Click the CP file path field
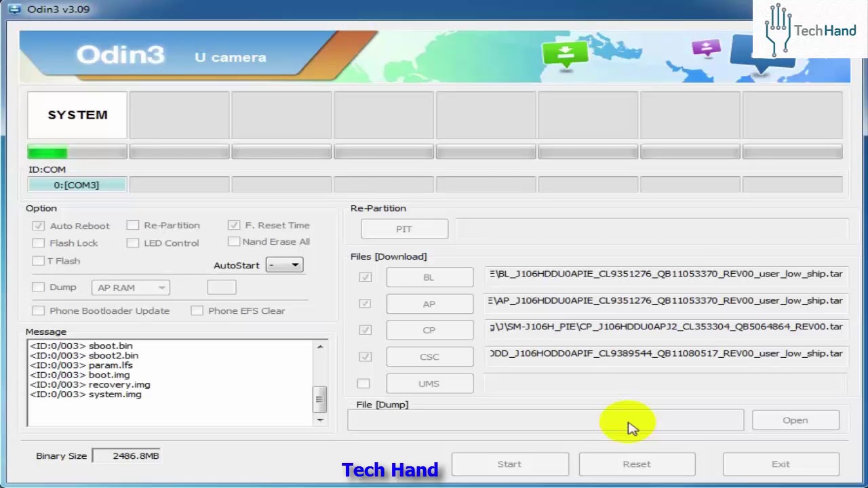Viewport: 868px width, 488px height. [x=667, y=327]
